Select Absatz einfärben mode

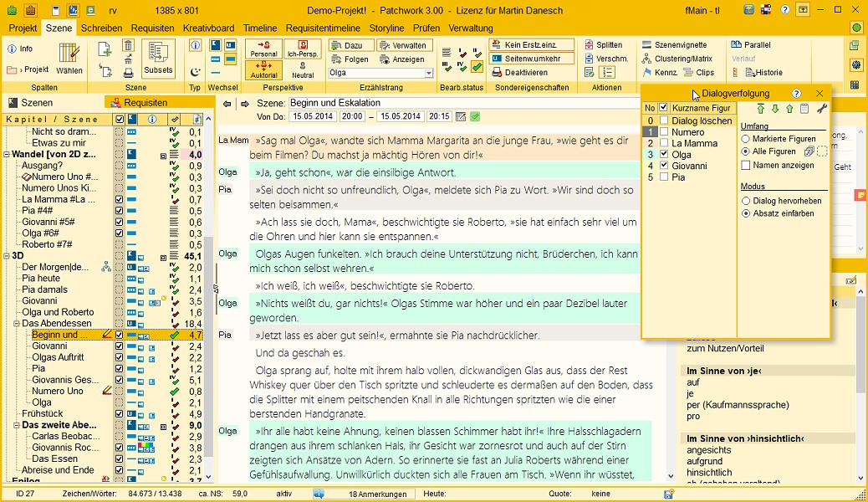[746, 213]
